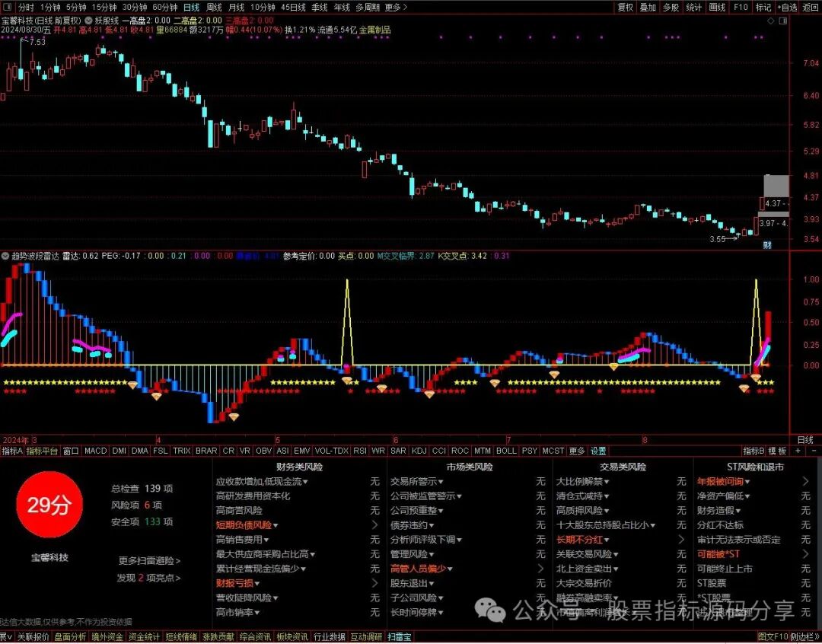822x644 pixels.
Task: Select the 日线 daily period
Action: pyautogui.click(x=191, y=8)
